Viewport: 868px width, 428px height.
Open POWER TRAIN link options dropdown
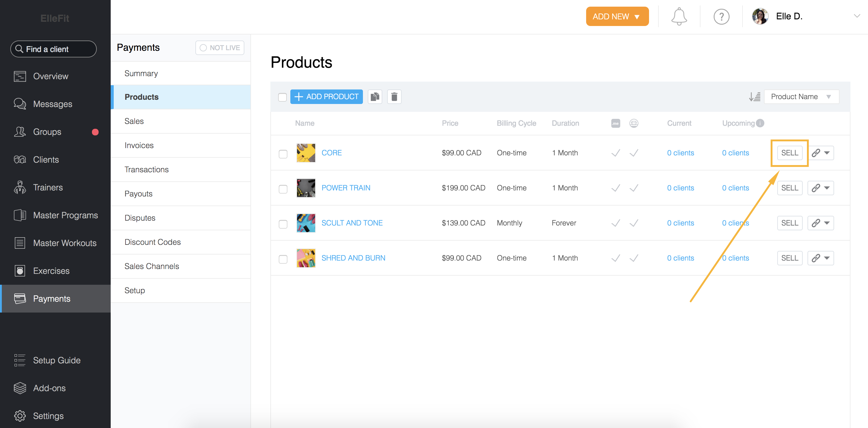click(x=821, y=188)
